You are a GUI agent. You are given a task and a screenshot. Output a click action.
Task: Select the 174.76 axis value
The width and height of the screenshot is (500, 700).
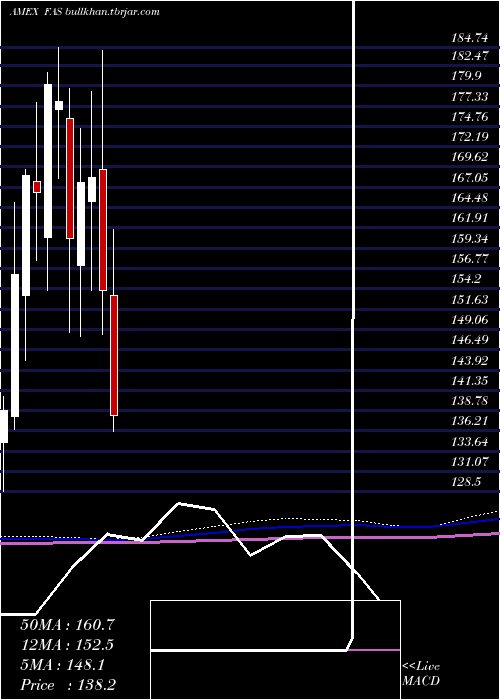click(x=470, y=117)
